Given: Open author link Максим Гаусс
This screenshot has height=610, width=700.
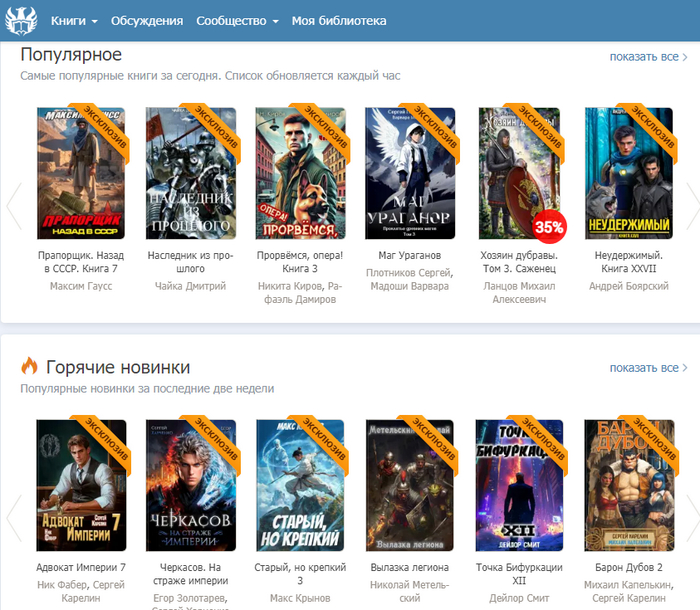Looking at the screenshot, I should (x=81, y=286).
